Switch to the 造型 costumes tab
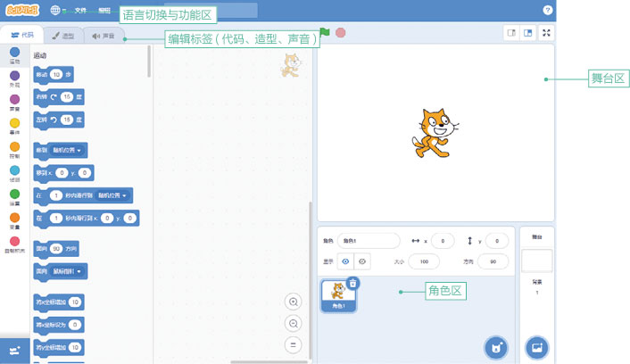Viewport: 630px width, 364px height. 63,36
